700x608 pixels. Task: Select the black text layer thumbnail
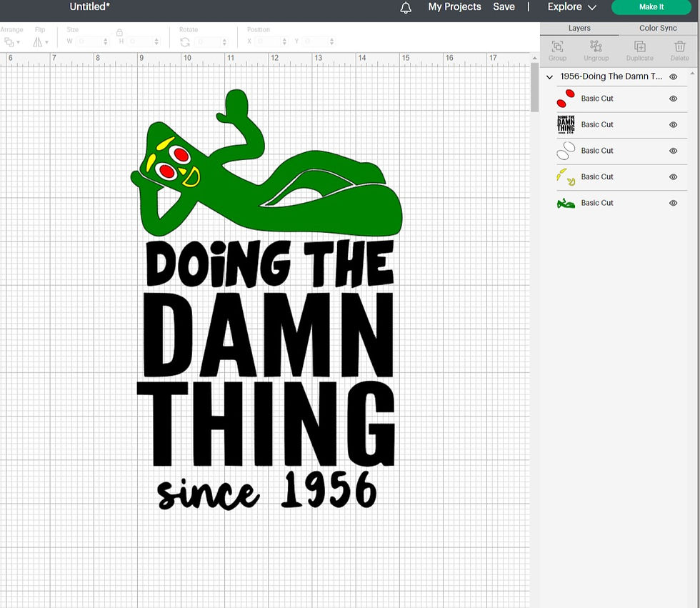pyautogui.click(x=566, y=124)
